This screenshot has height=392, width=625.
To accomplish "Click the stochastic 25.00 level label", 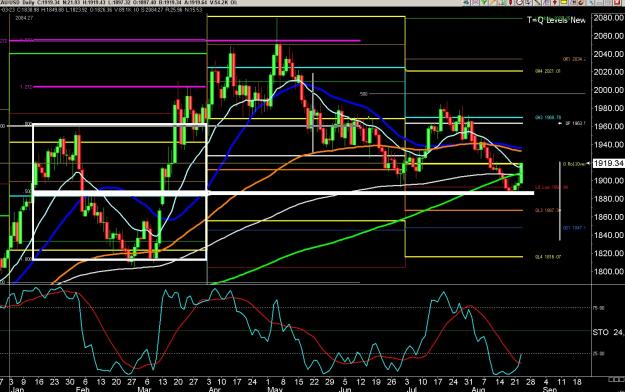I will click(x=599, y=353).
